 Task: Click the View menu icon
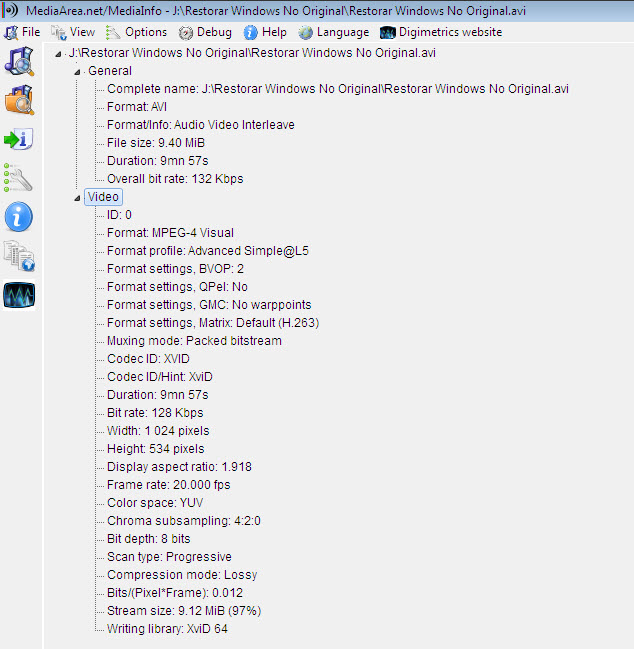[59, 32]
